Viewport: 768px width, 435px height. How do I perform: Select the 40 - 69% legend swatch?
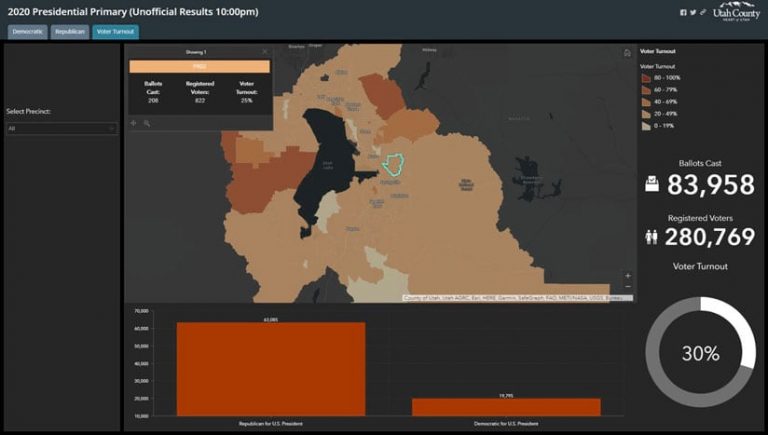pos(646,102)
